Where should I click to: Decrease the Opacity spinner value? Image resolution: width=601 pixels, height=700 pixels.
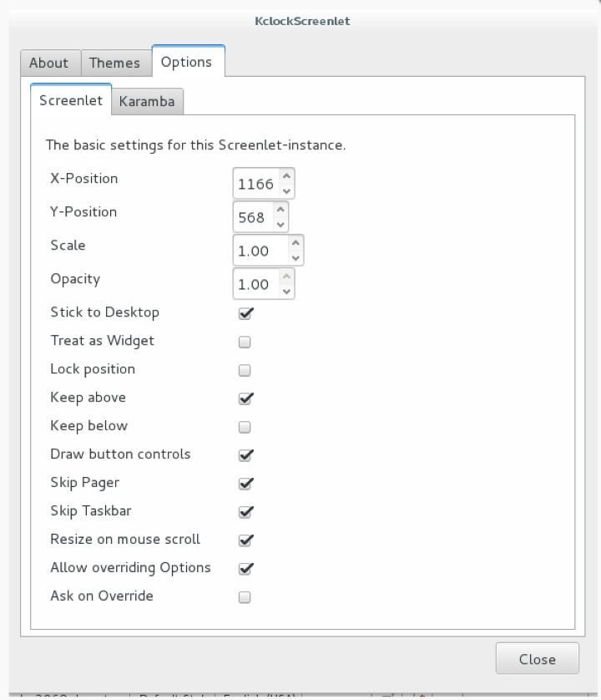286,292
